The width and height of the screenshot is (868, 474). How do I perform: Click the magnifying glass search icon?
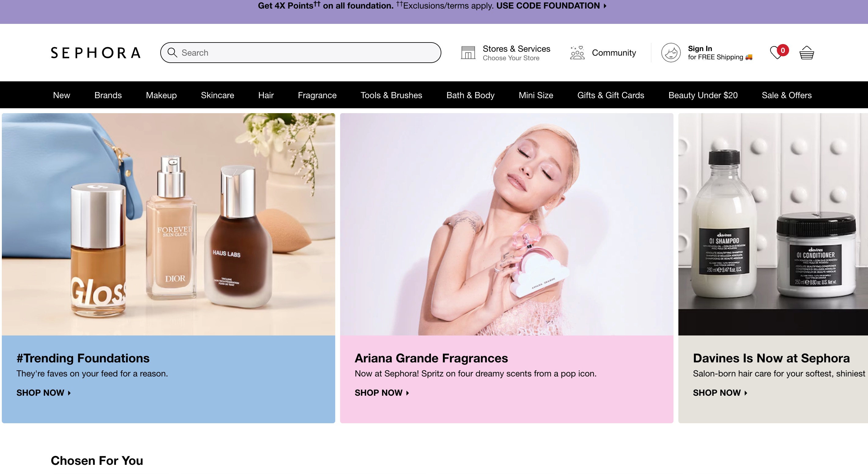172,53
